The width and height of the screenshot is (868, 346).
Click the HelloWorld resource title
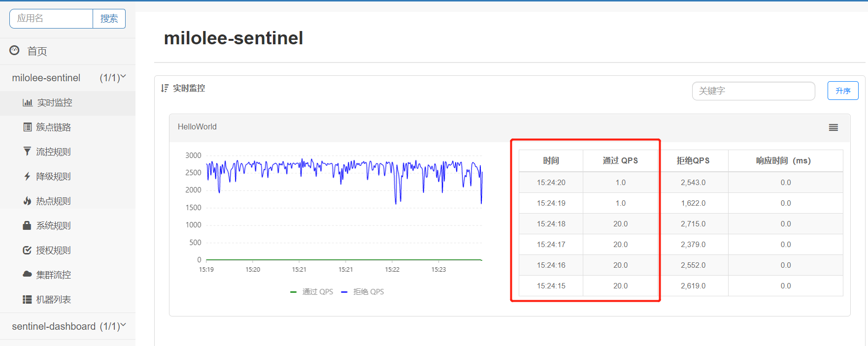click(197, 127)
